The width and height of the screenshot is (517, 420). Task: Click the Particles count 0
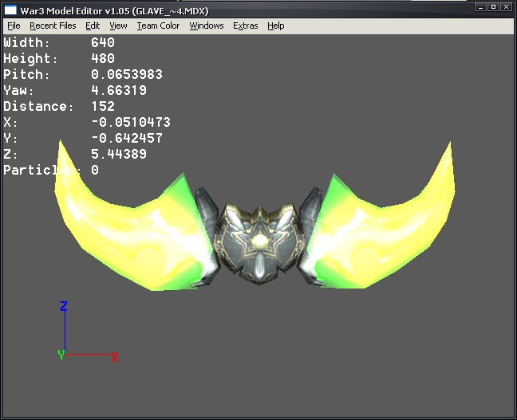(95, 170)
